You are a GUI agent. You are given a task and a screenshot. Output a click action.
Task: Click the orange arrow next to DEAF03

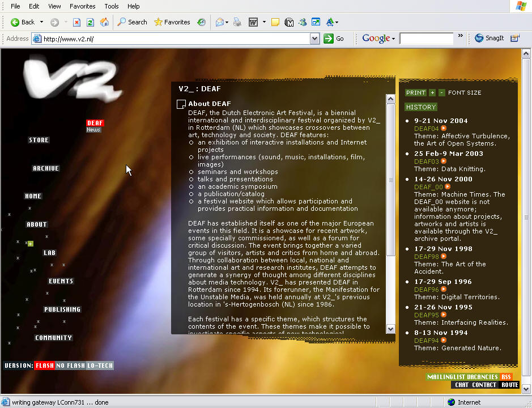tap(444, 161)
